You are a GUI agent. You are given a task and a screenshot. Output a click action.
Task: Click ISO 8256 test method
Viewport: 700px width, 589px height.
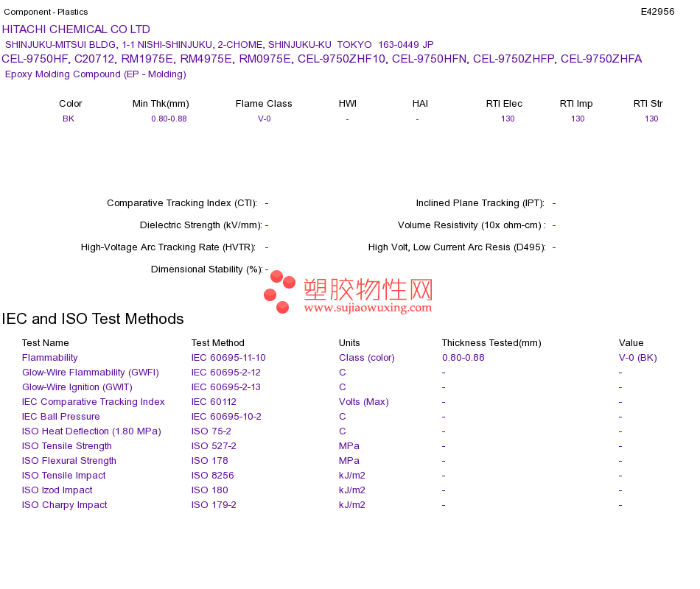coord(212,476)
